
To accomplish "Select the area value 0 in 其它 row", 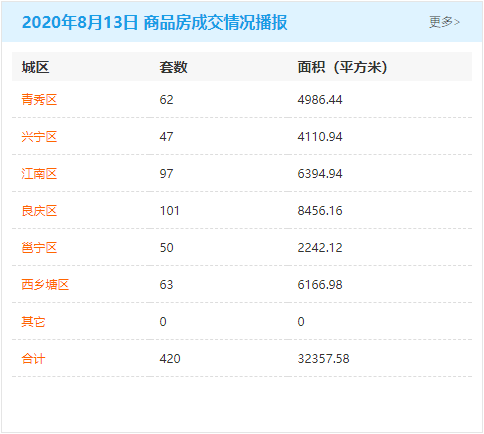I will click(301, 322).
